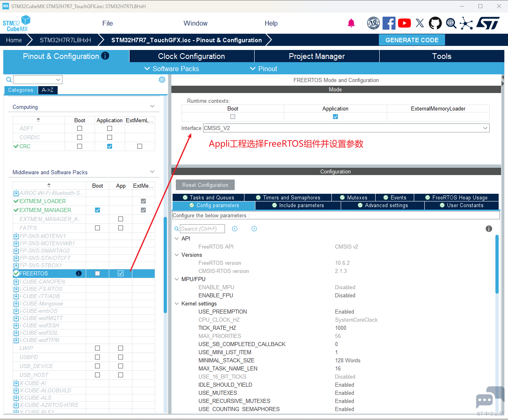
Task: Enable CORDIC Application checkbox
Action: [110, 137]
